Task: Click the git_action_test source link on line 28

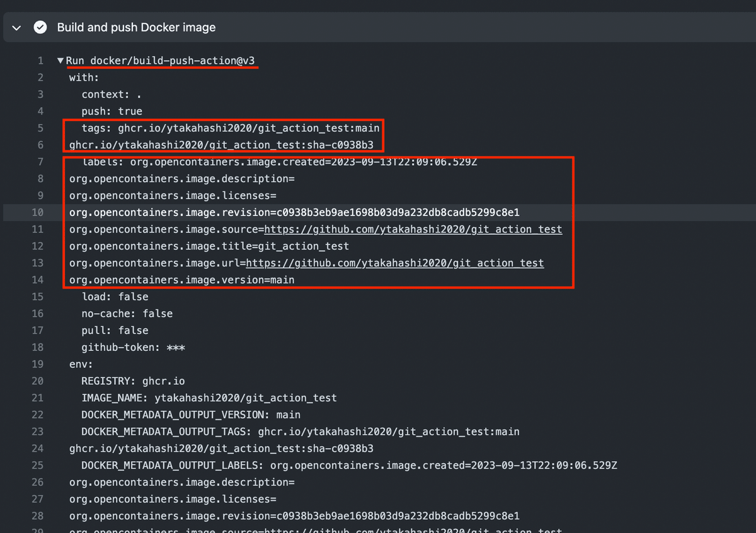Action: [x=428, y=530]
